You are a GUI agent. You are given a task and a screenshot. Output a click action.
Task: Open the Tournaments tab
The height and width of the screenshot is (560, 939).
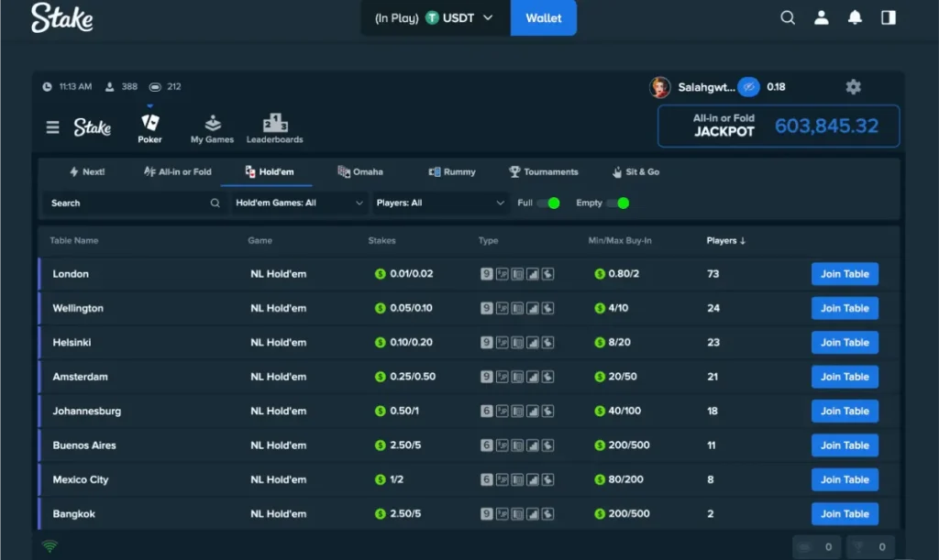(544, 171)
